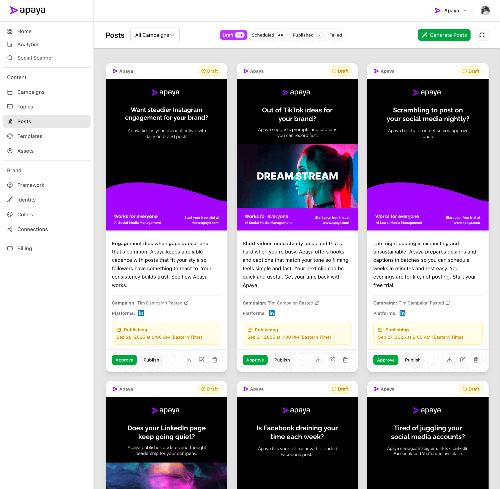Image resolution: width=500 pixels, height=489 pixels.
Task: Open the DREAM STREAM post image
Action: pos(297,176)
